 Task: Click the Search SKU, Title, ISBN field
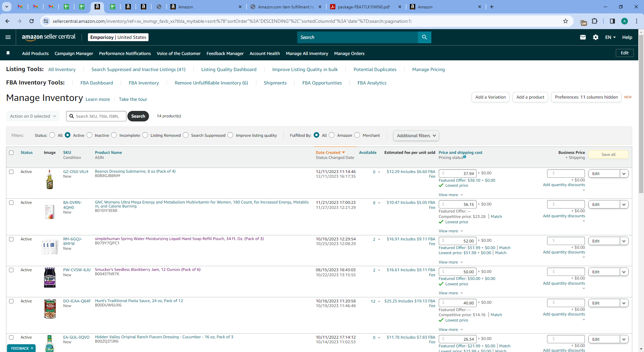pyautogui.click(x=96, y=116)
